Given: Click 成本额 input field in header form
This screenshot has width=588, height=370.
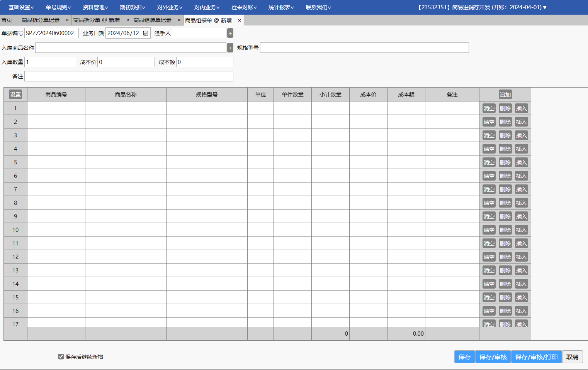Looking at the screenshot, I should (205, 62).
